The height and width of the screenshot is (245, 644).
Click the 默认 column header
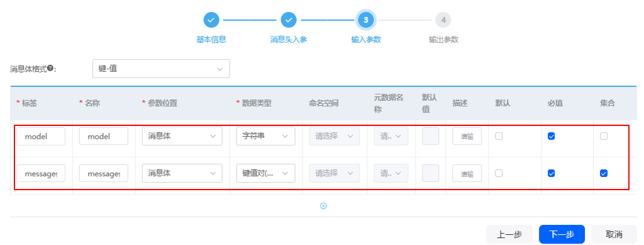[x=502, y=103]
